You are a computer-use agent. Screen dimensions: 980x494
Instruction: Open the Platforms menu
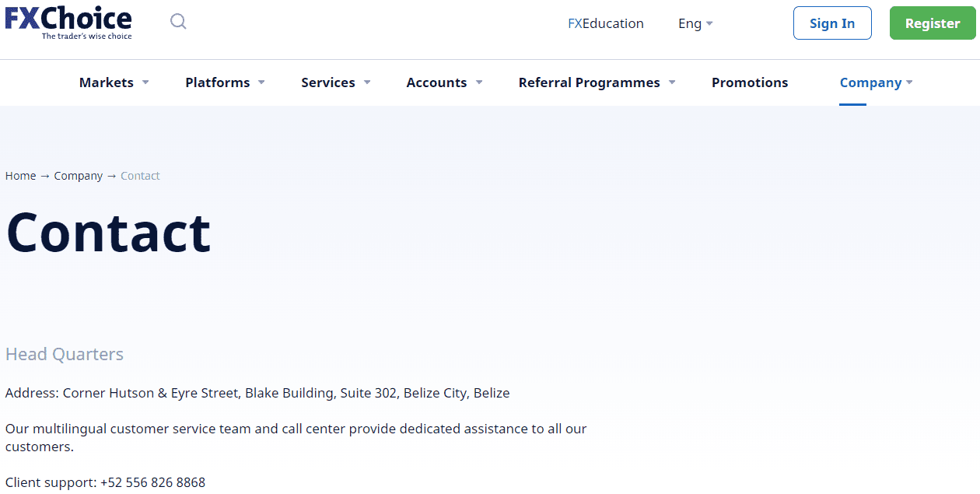pos(218,82)
